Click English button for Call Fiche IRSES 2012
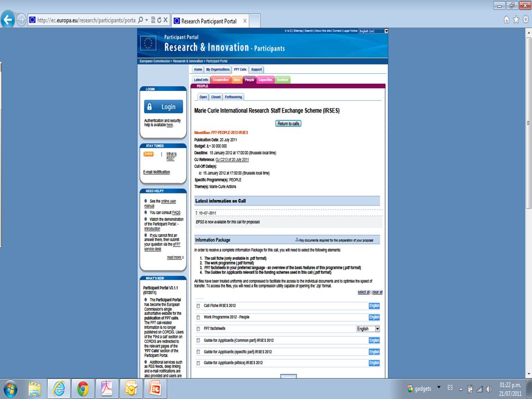 click(374, 306)
